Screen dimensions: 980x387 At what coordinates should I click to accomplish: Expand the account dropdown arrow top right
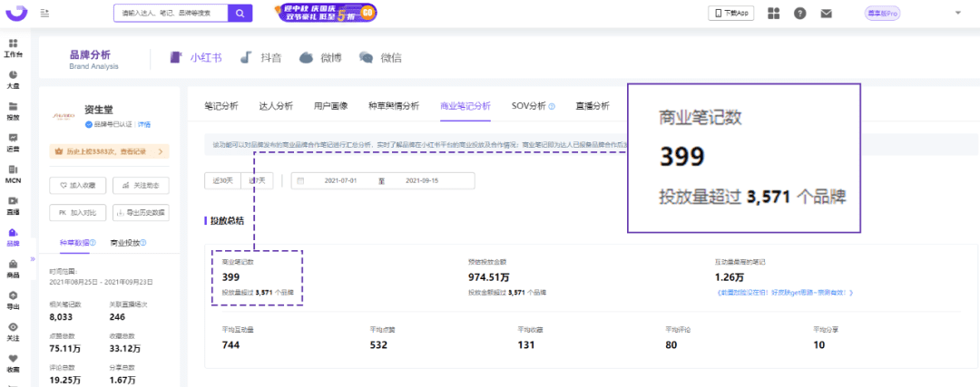click(x=958, y=13)
